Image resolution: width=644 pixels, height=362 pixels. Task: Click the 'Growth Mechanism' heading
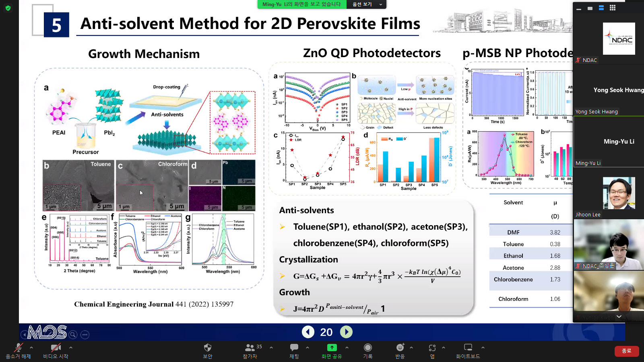[x=144, y=54]
